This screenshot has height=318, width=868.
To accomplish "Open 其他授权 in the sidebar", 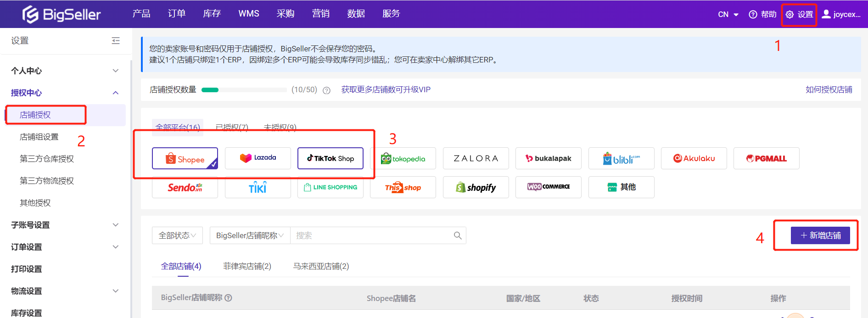I will point(35,203).
